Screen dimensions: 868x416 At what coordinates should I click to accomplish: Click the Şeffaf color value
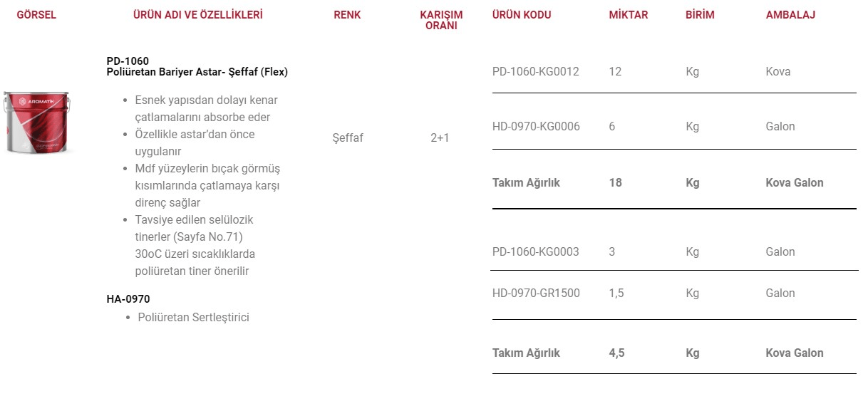pos(348,137)
